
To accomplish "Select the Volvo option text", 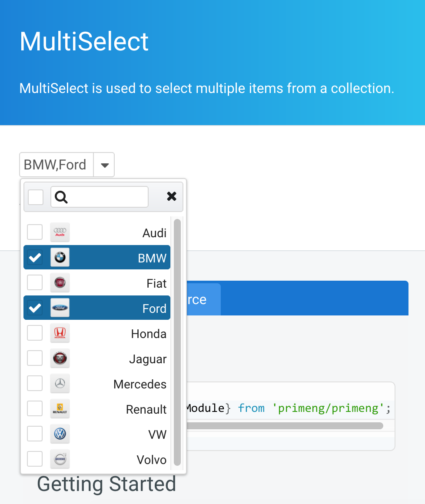I will click(x=151, y=460).
